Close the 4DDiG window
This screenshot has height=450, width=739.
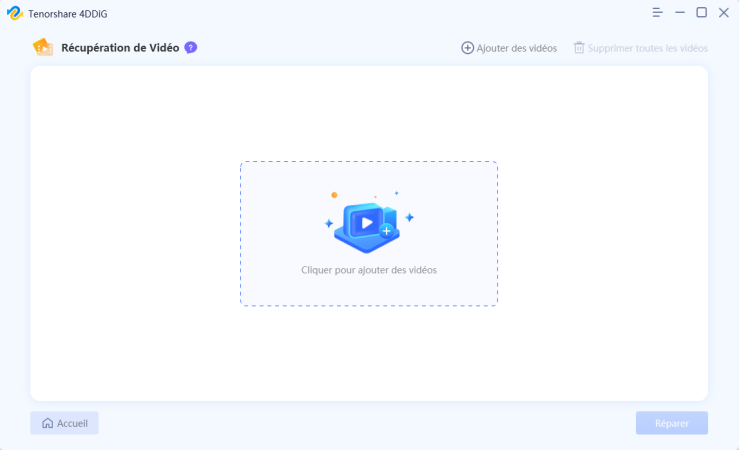(723, 13)
